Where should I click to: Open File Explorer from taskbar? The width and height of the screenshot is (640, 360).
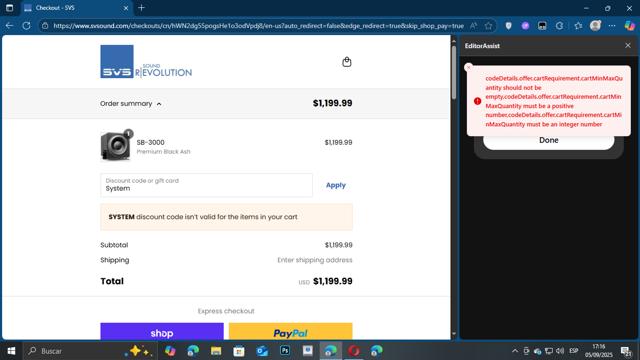216,351
